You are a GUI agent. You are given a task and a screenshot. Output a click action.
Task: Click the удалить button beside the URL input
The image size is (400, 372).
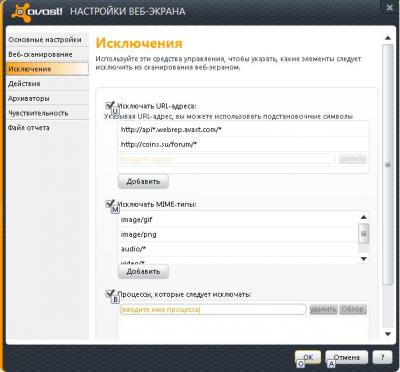(x=353, y=159)
